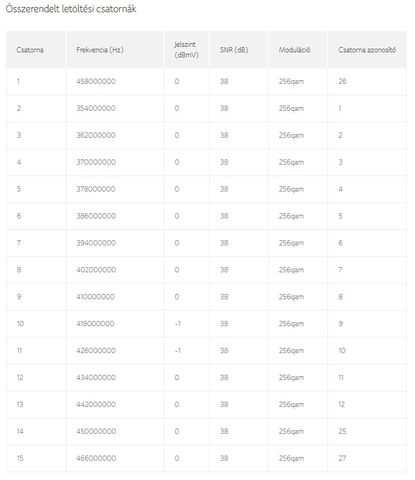Click the Összerendelt letöltési csatornák heading
The image size is (415, 480).
pos(71,9)
